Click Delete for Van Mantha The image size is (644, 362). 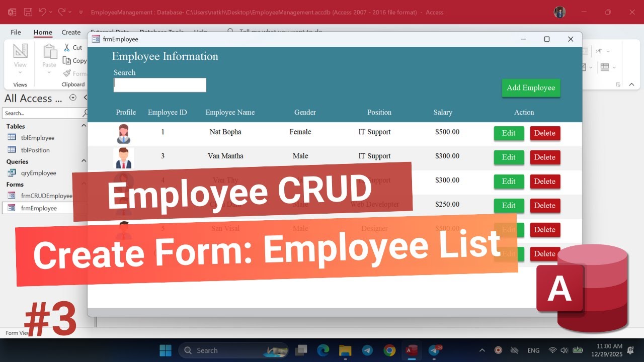545,157
